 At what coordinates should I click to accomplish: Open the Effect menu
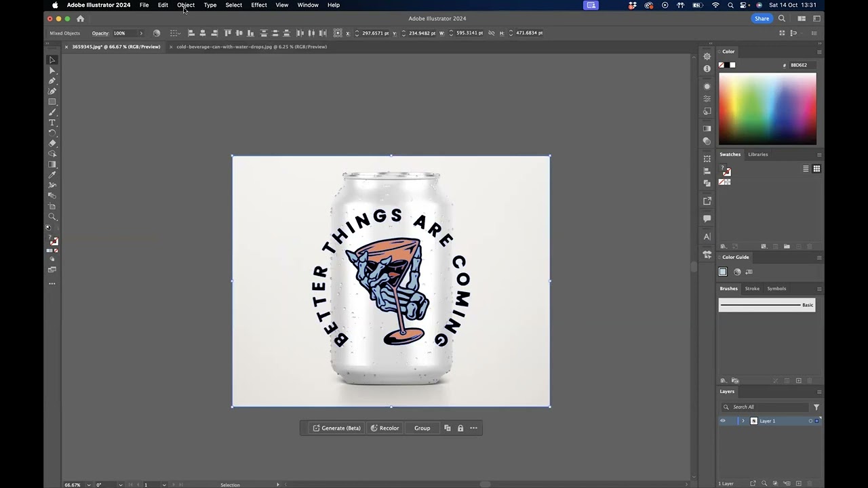[259, 5]
